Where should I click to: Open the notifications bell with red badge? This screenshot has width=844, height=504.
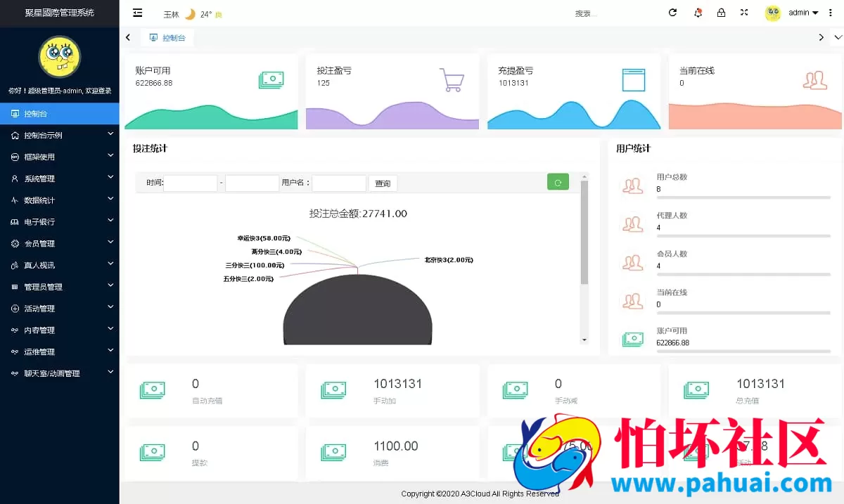[698, 13]
